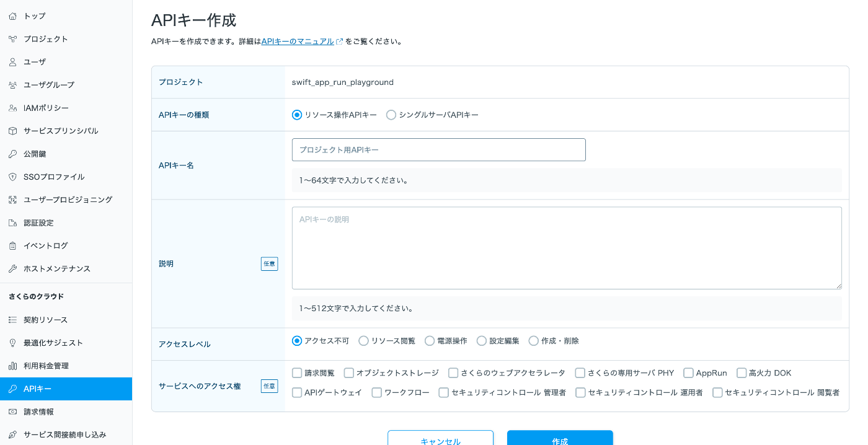The image size is (868, 445).
Task: Check the 請求閲覧 checkbox
Action: (x=297, y=373)
